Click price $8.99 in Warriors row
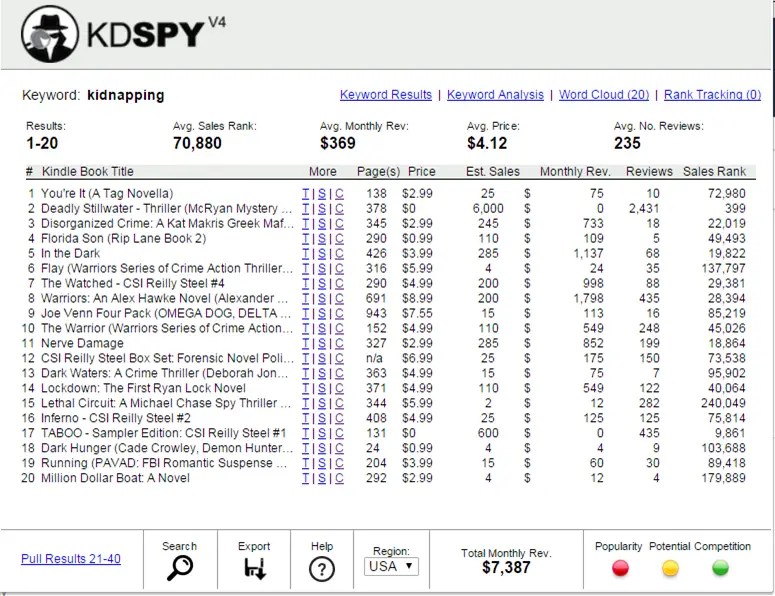The height and width of the screenshot is (596, 775). click(417, 298)
